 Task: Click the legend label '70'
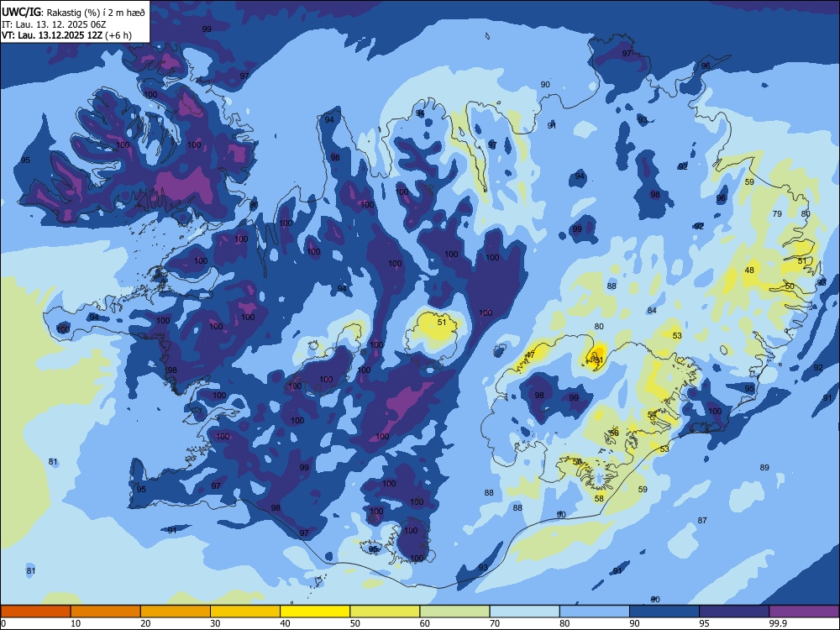495,623
